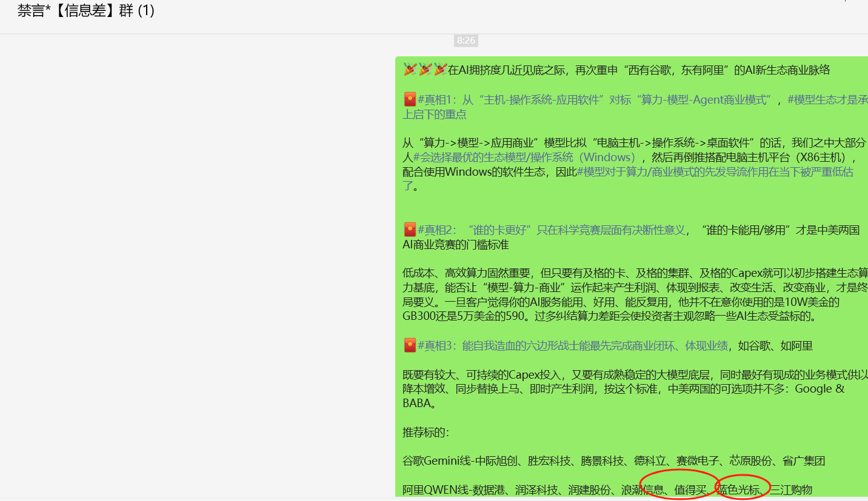Open the #真相2 hashtag topic

tap(435, 230)
